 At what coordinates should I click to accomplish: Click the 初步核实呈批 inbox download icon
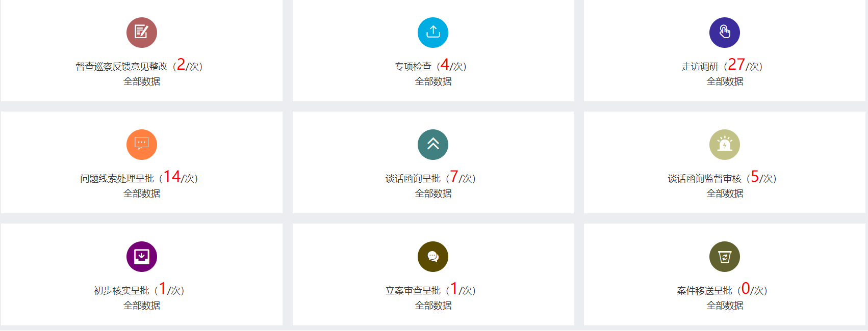tap(142, 257)
